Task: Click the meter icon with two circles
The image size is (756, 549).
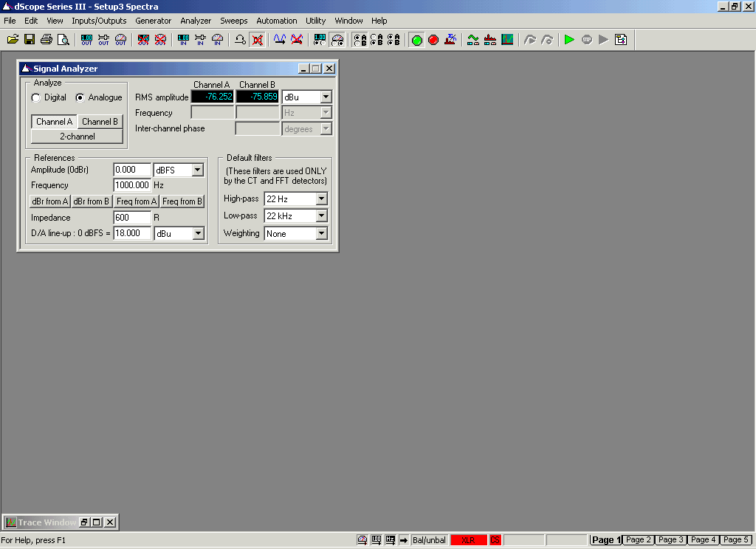Action: (x=337, y=40)
